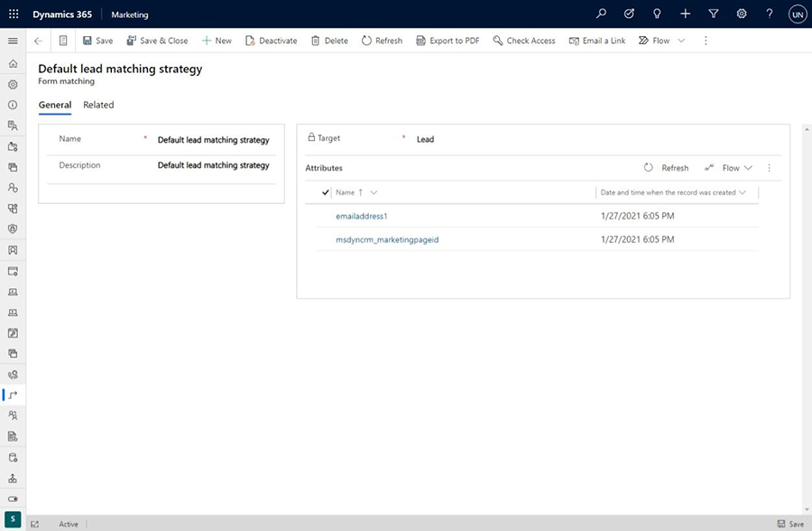Open search magnifier in top bar
This screenshot has height=531, width=812.
coord(601,14)
